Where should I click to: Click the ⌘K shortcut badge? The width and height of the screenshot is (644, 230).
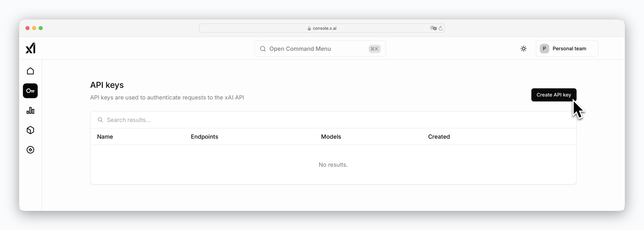coord(374,49)
